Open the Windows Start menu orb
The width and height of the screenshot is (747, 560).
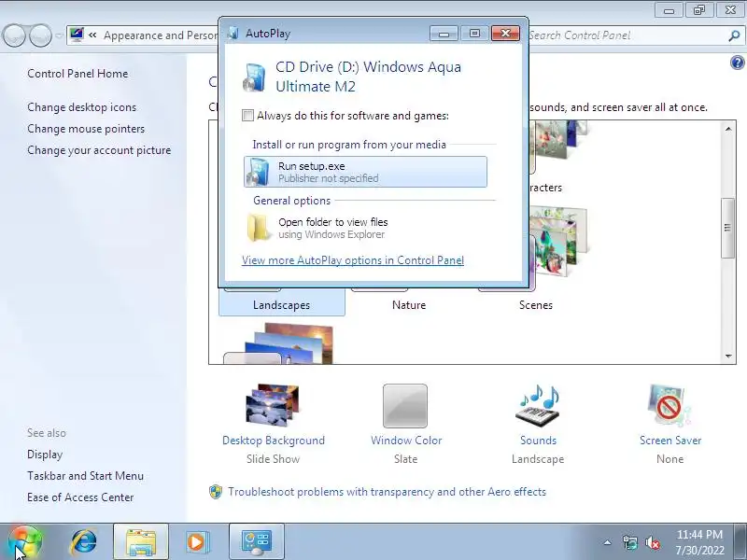(25, 542)
